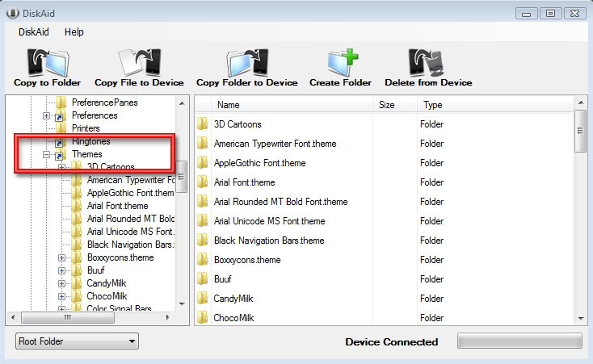
Task: Select American Typewriter Font in tree
Action: click(131, 180)
